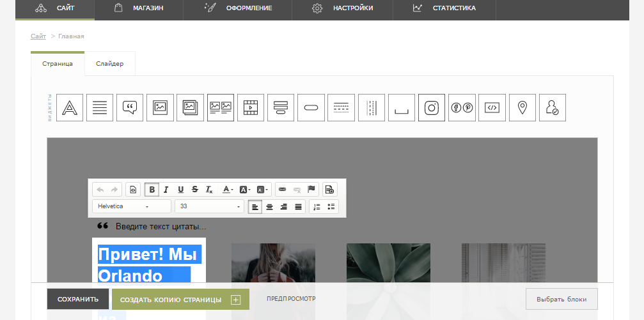Click the highlighted Привет! Мы heading text

coord(149,255)
